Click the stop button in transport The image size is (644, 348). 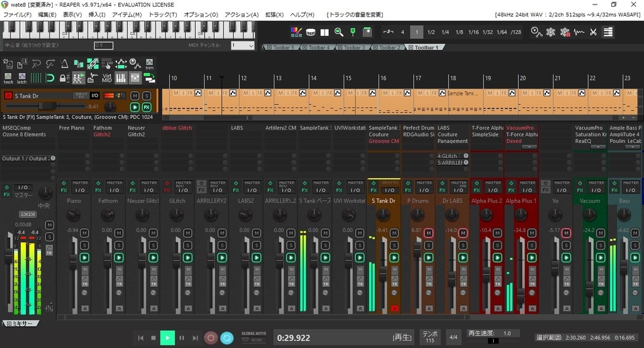[153, 338]
